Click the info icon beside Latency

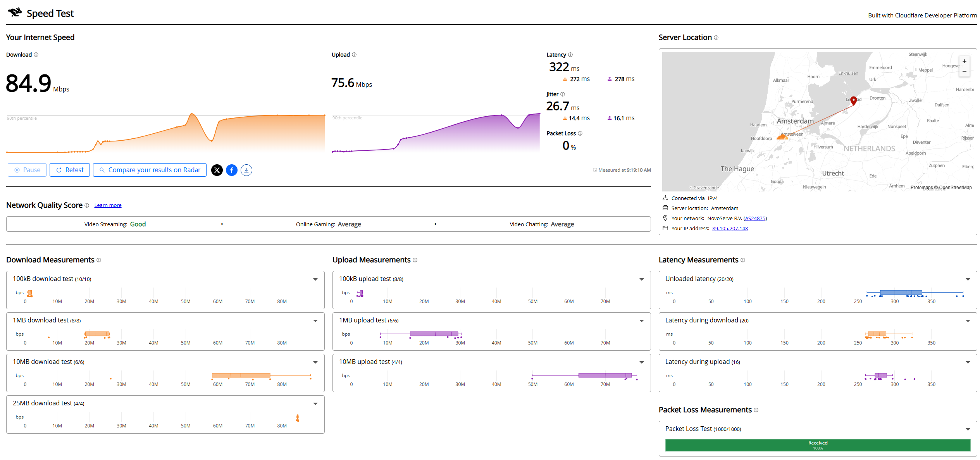tap(570, 55)
